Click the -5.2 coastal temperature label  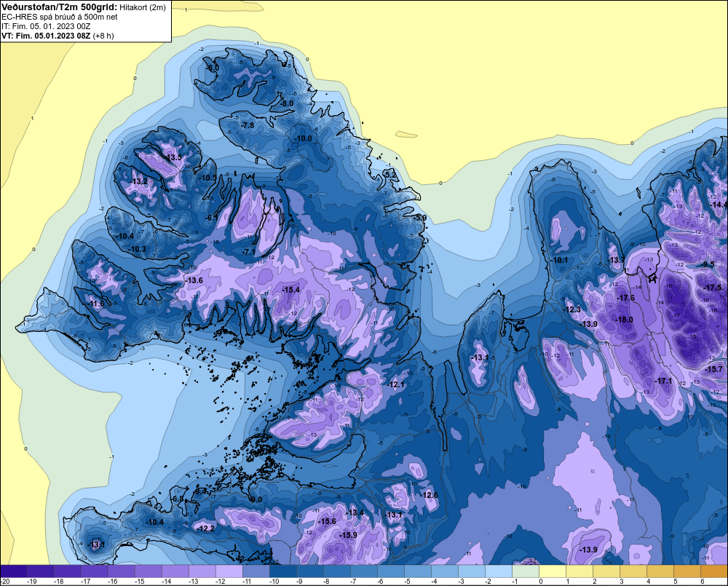point(391,175)
